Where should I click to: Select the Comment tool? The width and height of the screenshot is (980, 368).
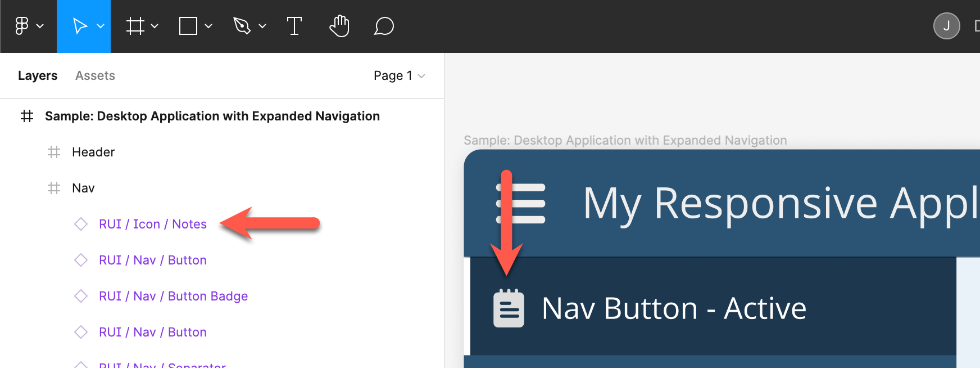[x=384, y=26]
